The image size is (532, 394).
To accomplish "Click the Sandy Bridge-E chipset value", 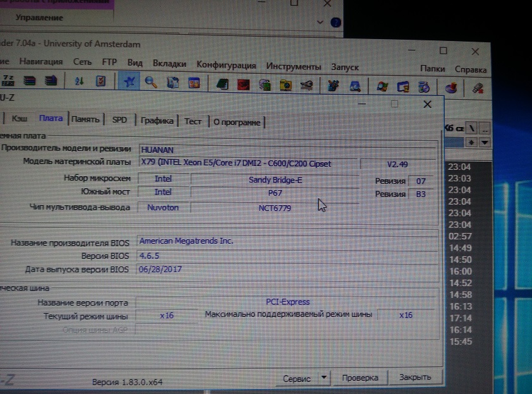I will (275, 180).
